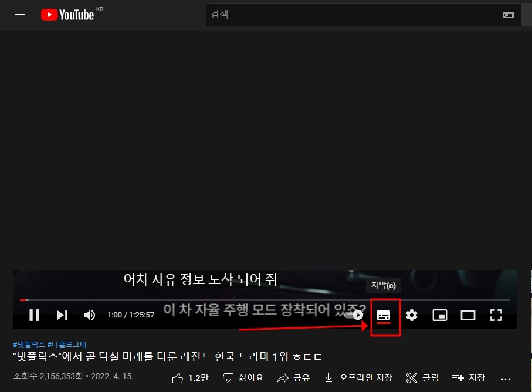
Task: Toggle the autoplay switch
Action: (x=354, y=315)
